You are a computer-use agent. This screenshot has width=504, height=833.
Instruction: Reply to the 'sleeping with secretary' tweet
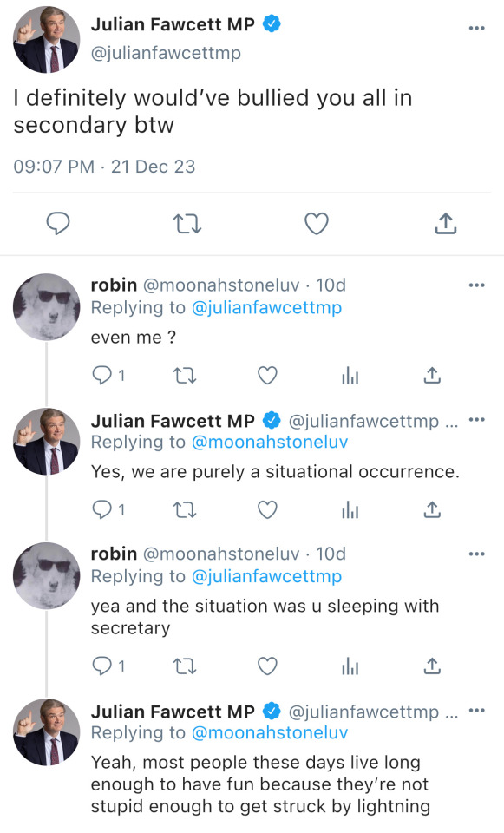tap(102, 666)
